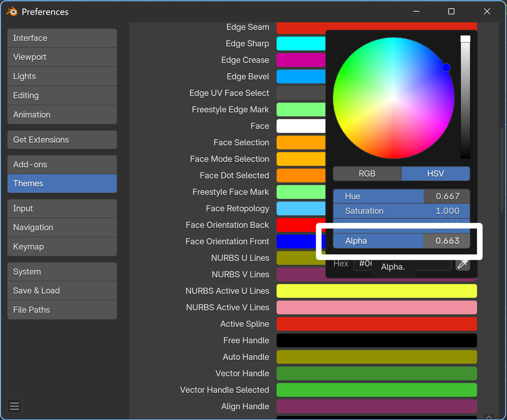Image resolution: width=507 pixels, height=420 pixels.
Task: Open the Navigation preferences section
Action: coord(62,228)
